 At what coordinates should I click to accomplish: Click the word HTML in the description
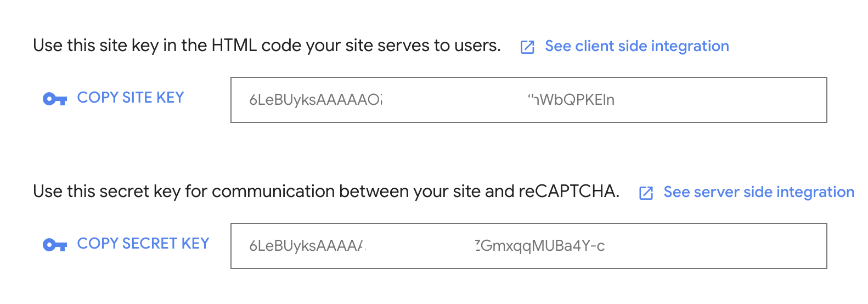[x=234, y=46]
